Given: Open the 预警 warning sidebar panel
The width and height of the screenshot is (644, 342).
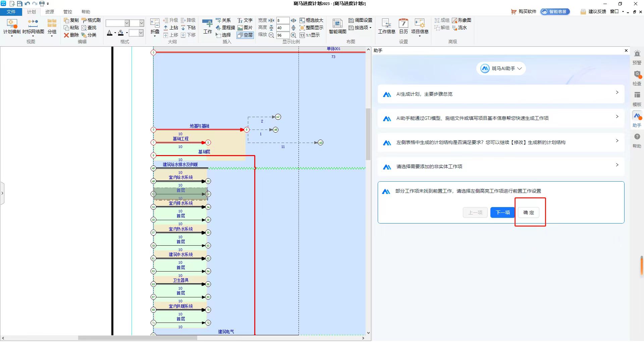Looking at the screenshot, I should (x=637, y=57).
